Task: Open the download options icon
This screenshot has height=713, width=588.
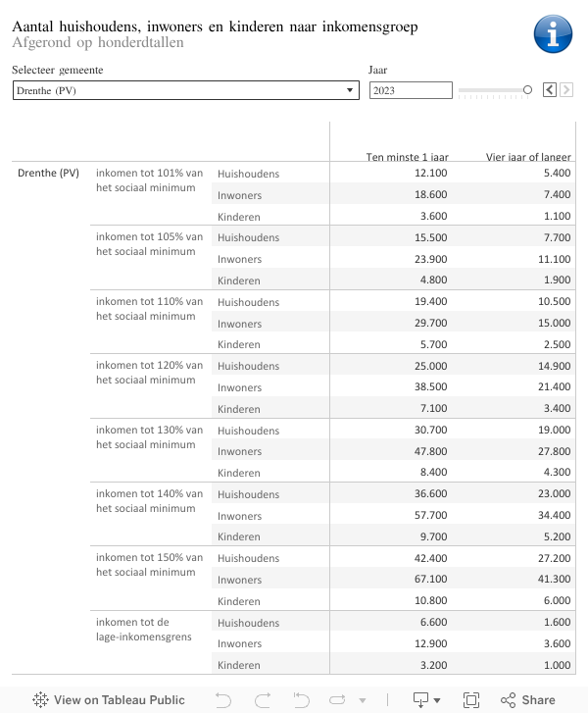Action: click(x=422, y=699)
